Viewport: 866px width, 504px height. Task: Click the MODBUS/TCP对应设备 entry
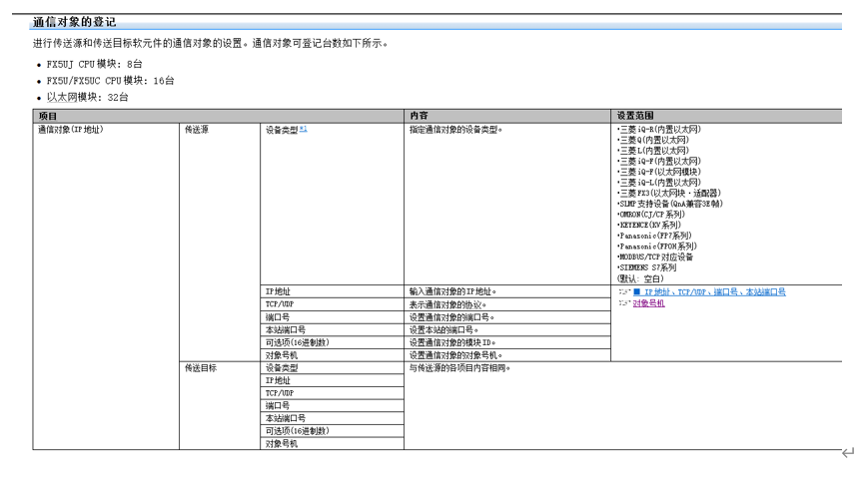pyautogui.click(x=656, y=256)
